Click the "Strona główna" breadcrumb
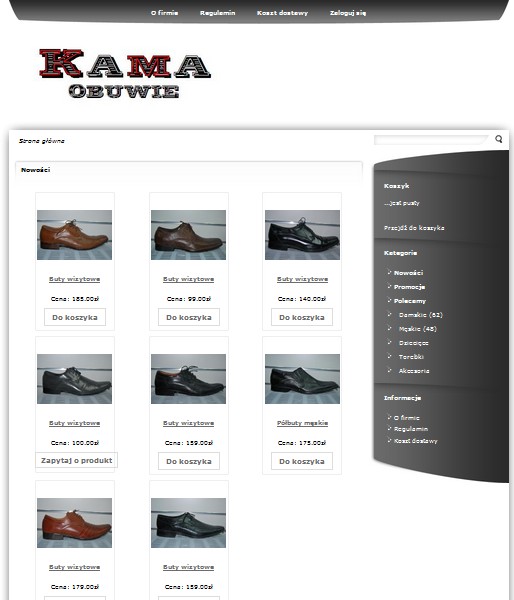Screen dimensions: 514x600 coord(42,141)
